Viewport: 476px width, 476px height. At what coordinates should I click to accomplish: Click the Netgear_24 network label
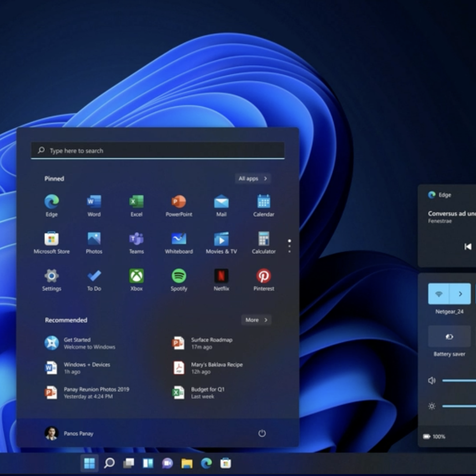coord(449,312)
